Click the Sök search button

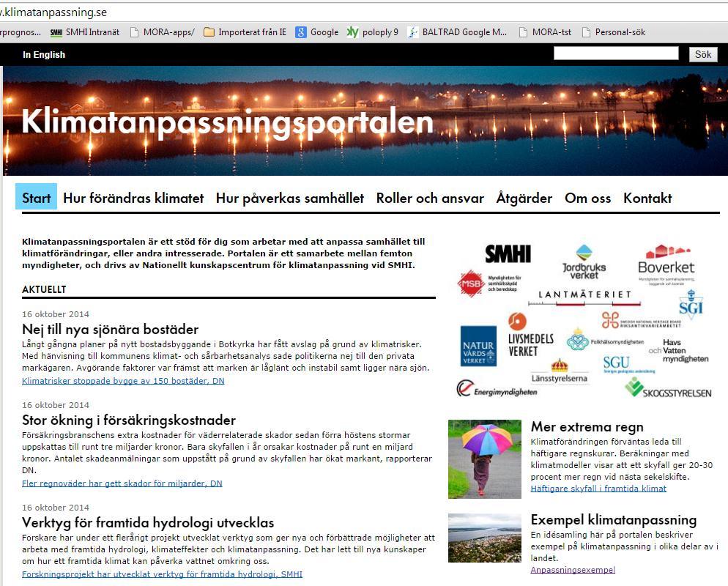pyautogui.click(x=703, y=54)
